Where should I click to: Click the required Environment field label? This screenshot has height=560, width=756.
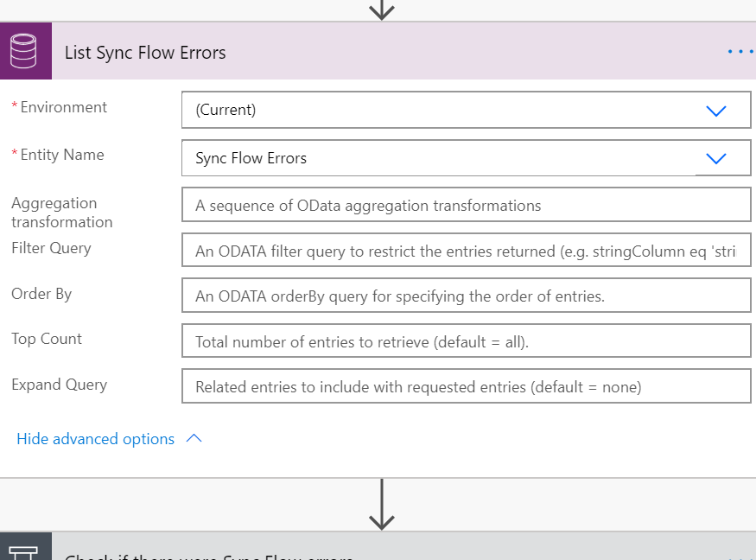(59, 107)
